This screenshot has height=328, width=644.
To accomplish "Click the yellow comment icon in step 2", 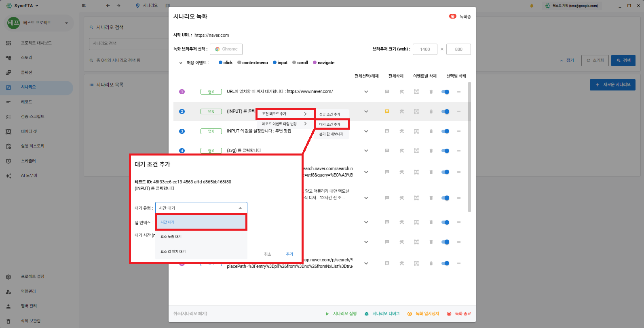I will pyautogui.click(x=387, y=111).
